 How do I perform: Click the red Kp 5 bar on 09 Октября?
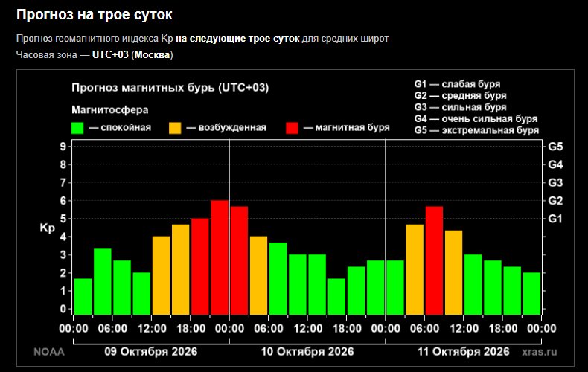pos(200,266)
